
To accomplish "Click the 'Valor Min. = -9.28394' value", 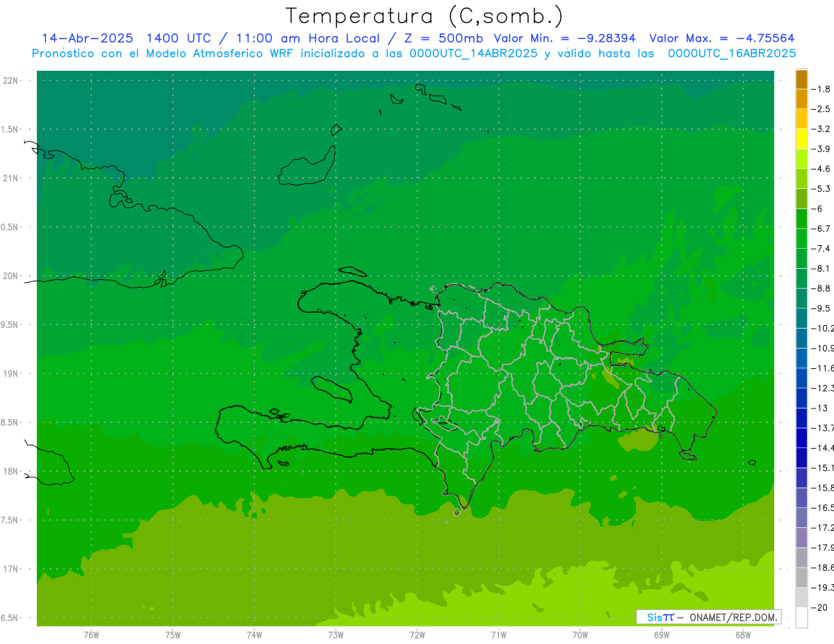I will click(x=564, y=39).
